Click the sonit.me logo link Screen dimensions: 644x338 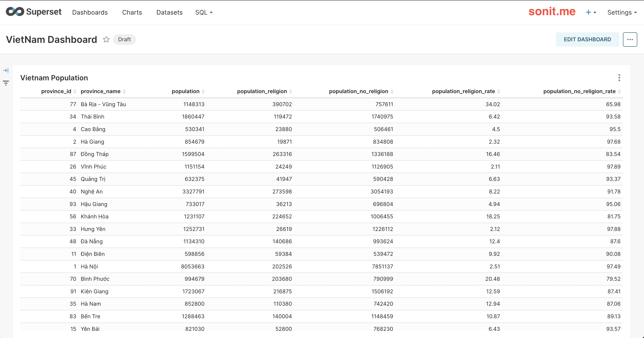pos(552,12)
